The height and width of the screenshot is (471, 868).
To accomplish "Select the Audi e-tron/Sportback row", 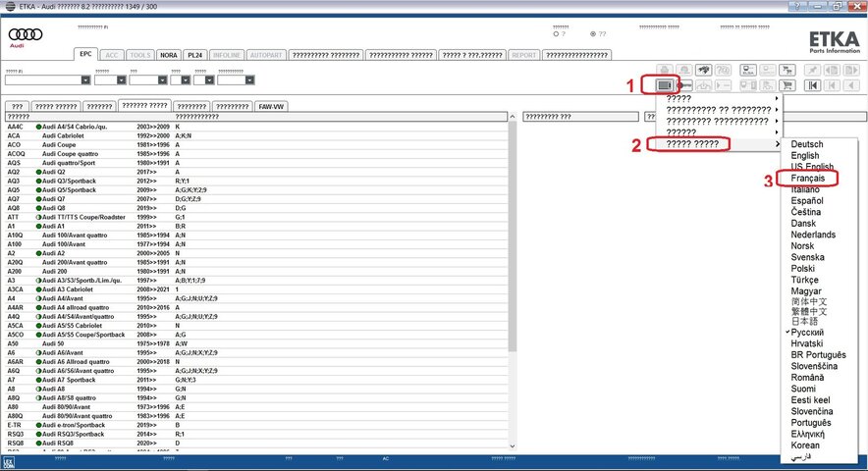I will pos(256,425).
